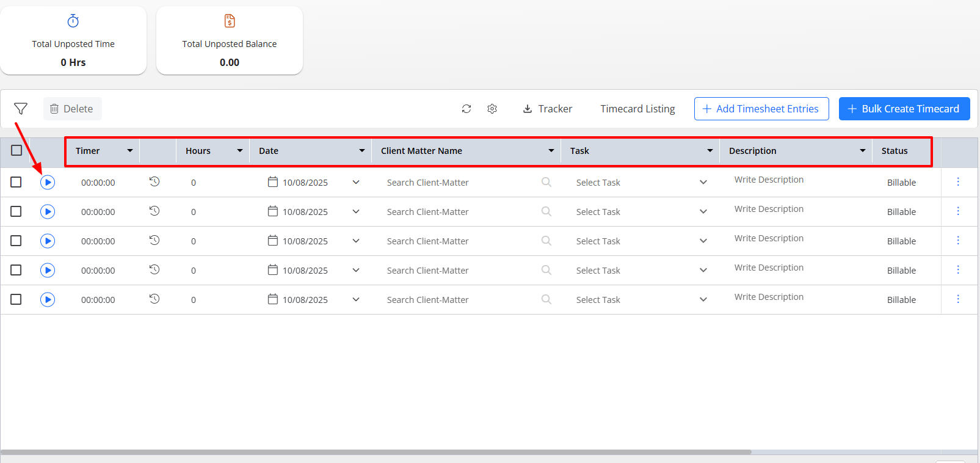Click the Delete button
The width and height of the screenshot is (980, 463).
point(72,109)
